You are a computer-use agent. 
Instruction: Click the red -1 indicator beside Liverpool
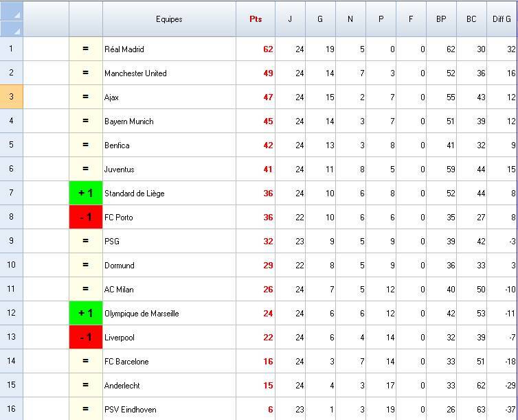pos(86,337)
